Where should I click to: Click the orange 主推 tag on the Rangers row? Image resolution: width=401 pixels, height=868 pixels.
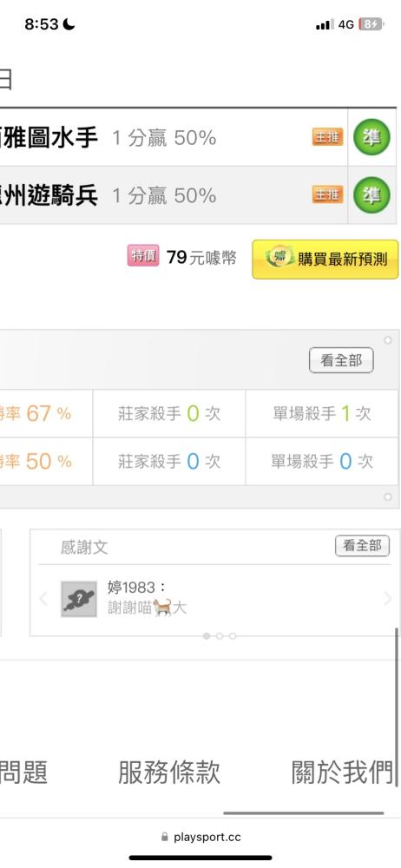(327, 194)
